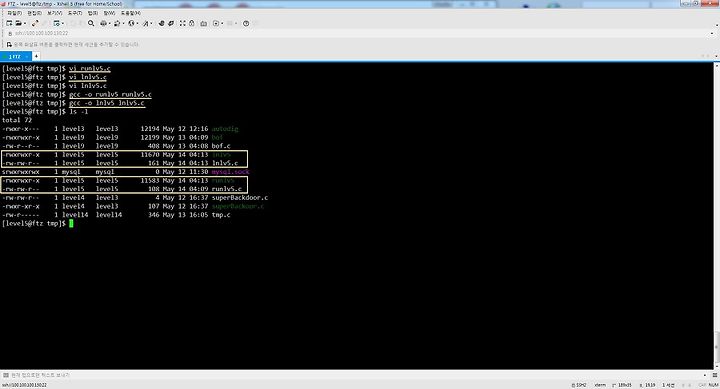The height and width of the screenshot is (389, 720).
Task: Click the New session toolbar icon
Action: [x=9, y=23]
